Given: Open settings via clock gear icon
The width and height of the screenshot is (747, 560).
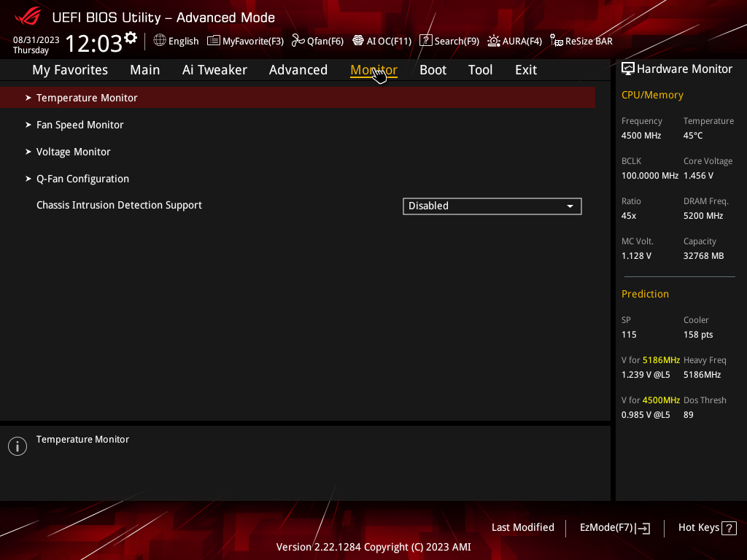Looking at the screenshot, I should coord(131,38).
